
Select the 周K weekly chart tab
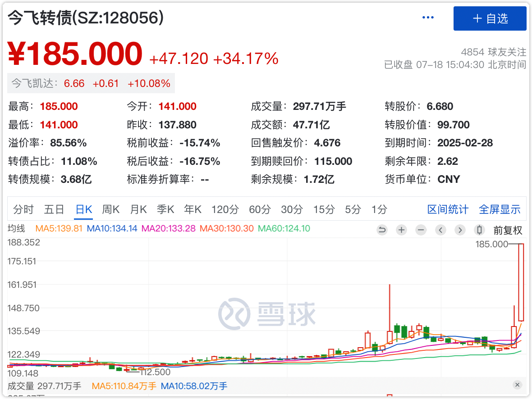click(x=110, y=209)
